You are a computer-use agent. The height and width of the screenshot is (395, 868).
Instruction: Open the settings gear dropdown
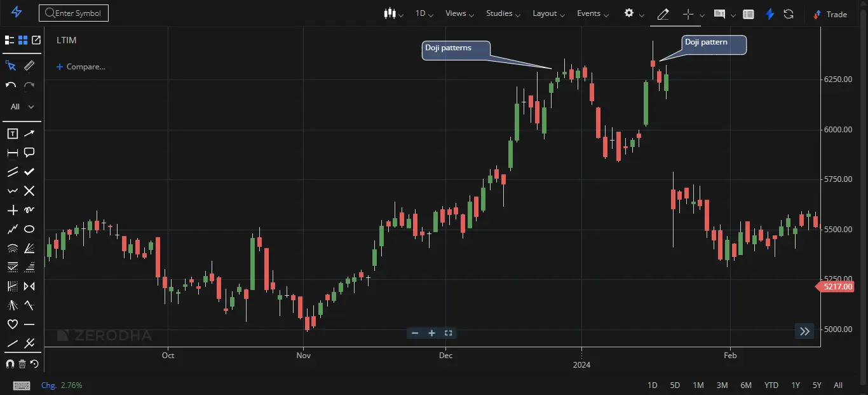[x=634, y=13]
